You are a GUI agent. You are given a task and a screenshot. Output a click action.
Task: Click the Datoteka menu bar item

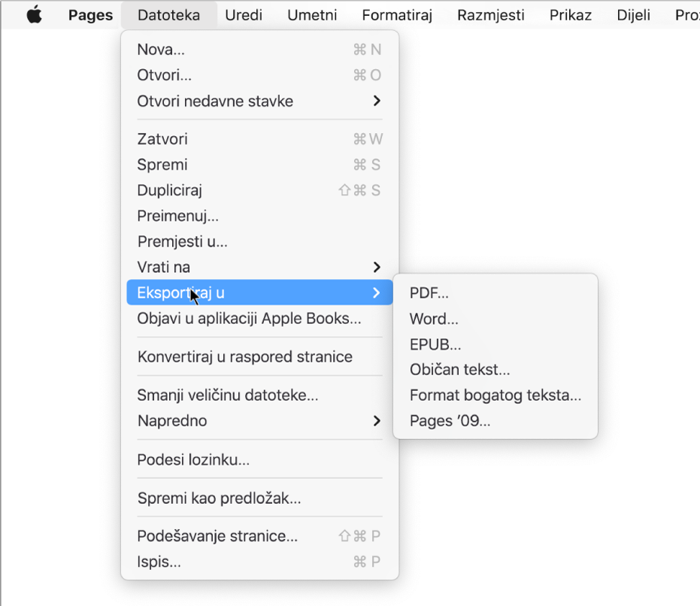(x=168, y=15)
